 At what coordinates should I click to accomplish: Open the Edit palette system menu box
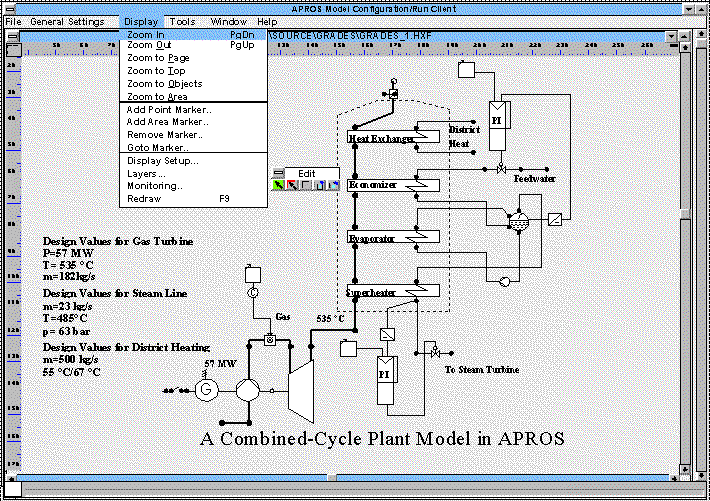[278, 173]
